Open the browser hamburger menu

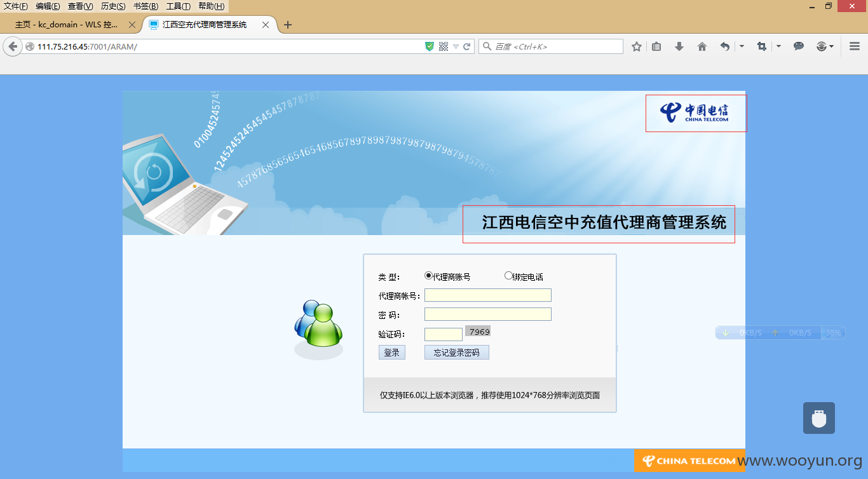pyautogui.click(x=855, y=46)
